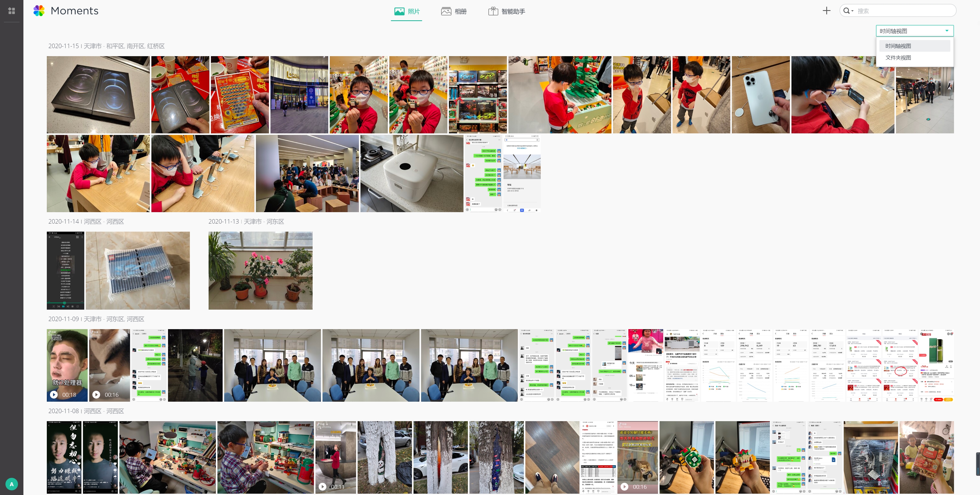The width and height of the screenshot is (980, 495).
Task: Open the flower pots photo from 2020-11-13
Action: coord(260,270)
